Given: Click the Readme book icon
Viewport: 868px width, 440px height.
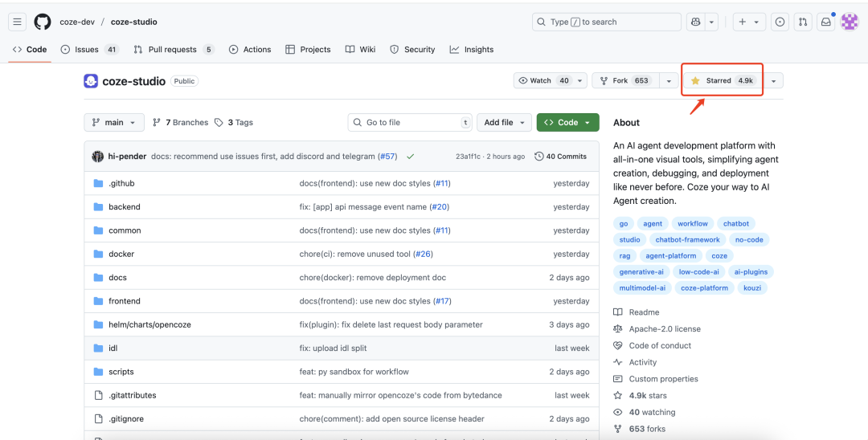Looking at the screenshot, I should 618,312.
